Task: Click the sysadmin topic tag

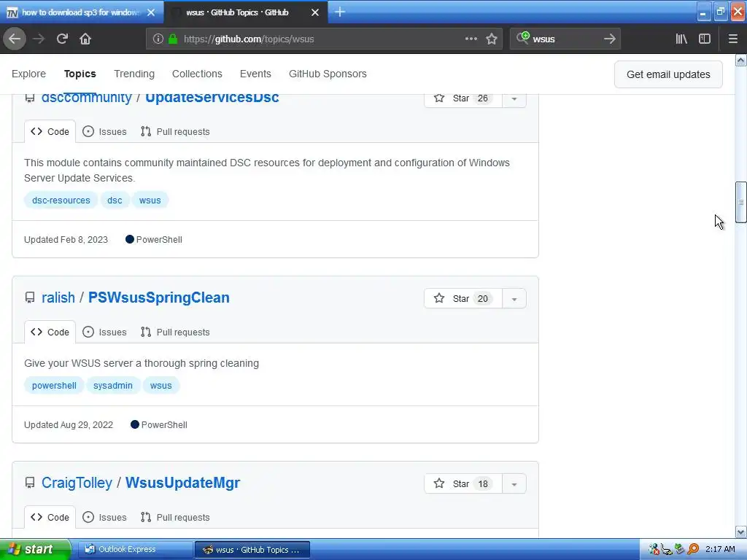Action: tap(113, 386)
